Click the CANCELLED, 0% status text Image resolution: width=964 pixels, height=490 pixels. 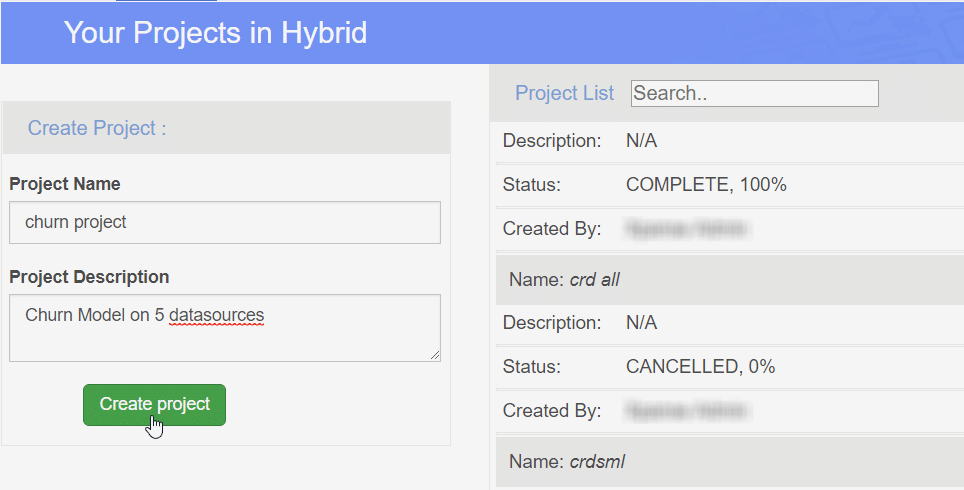(700, 366)
